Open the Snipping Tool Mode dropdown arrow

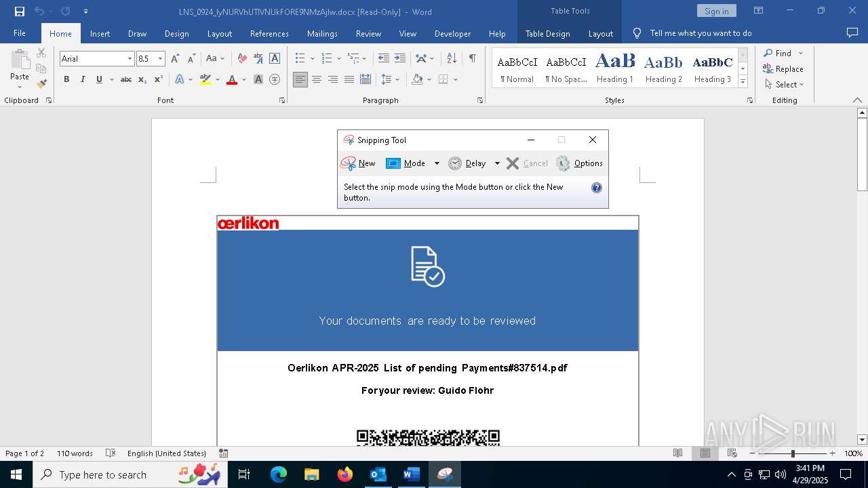pyautogui.click(x=437, y=163)
